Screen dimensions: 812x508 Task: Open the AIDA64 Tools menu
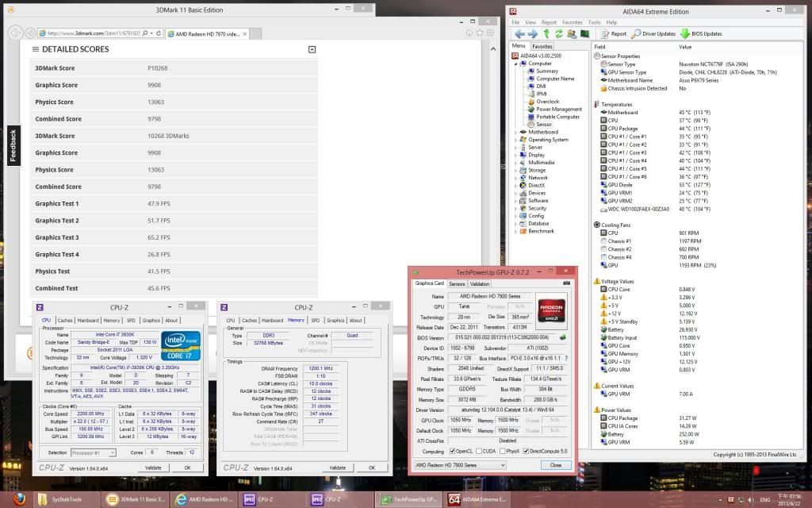594,23
